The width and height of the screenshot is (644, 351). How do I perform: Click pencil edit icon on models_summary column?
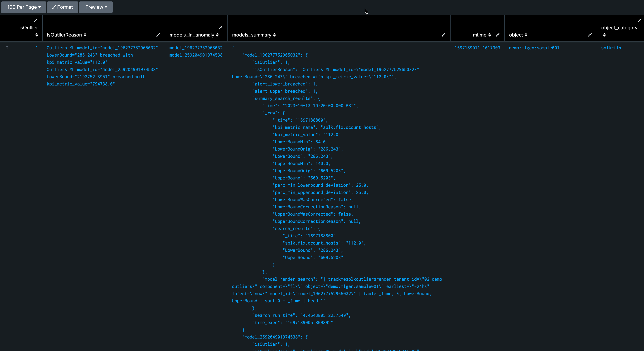443,35
